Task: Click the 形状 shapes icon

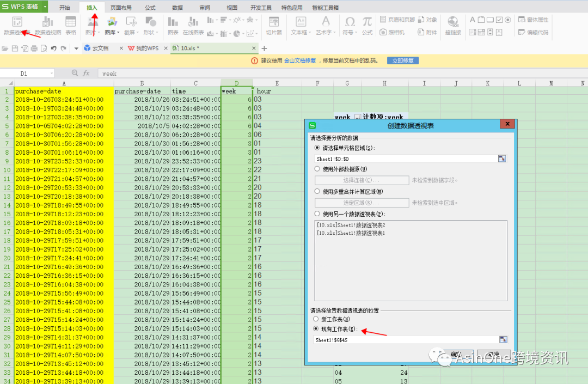Action: [x=151, y=21]
